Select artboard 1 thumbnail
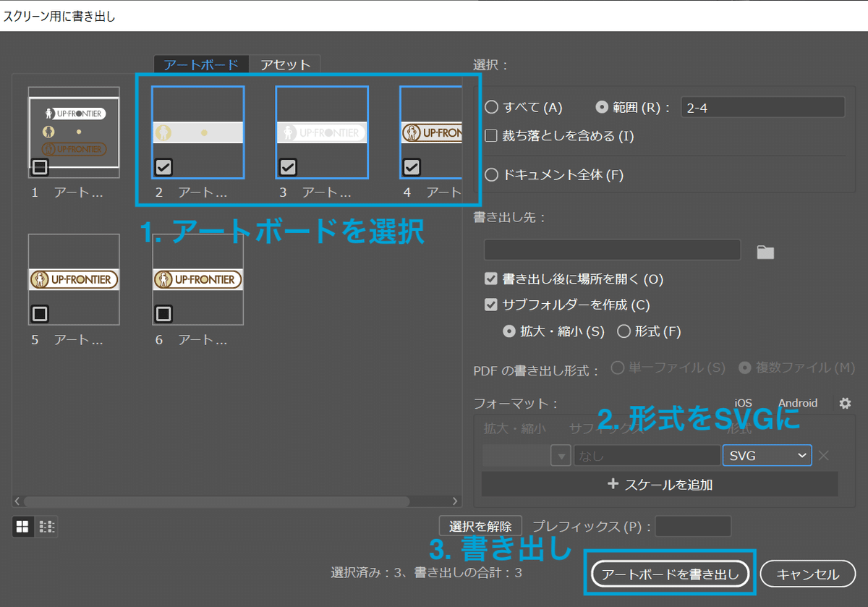The image size is (868, 607). (x=74, y=132)
